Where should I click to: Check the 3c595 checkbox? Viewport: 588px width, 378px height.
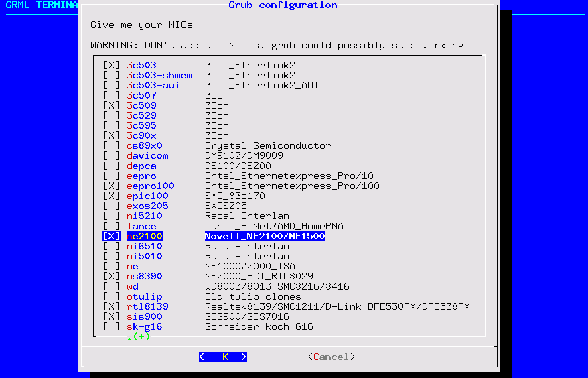click(111, 126)
